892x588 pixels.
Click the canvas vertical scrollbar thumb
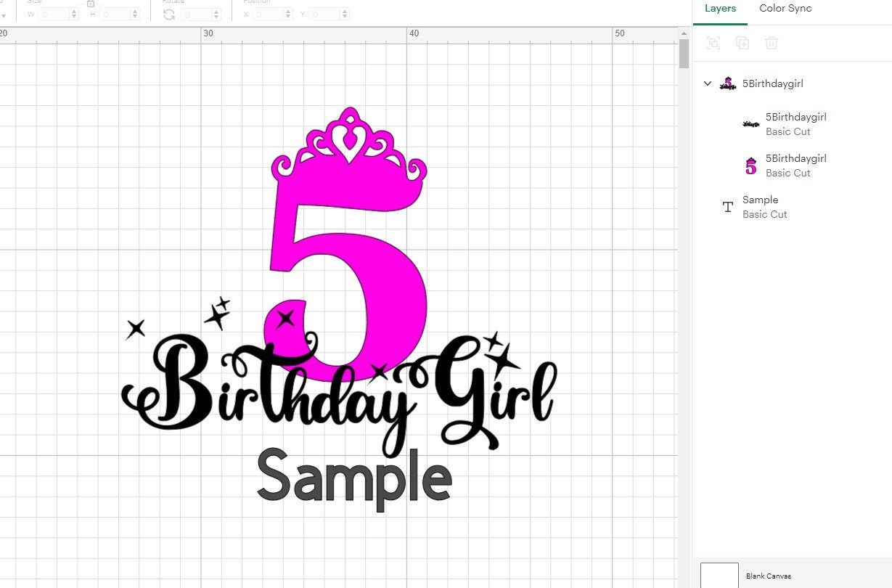coord(684,54)
